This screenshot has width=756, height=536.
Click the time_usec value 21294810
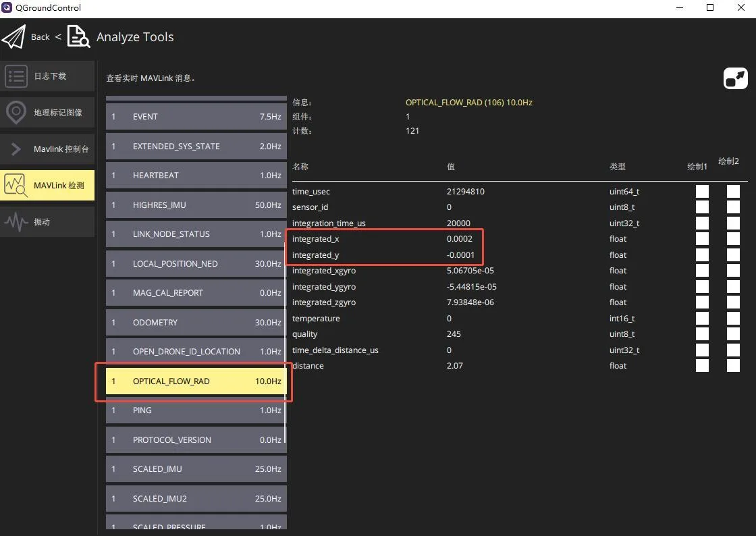pyautogui.click(x=465, y=191)
